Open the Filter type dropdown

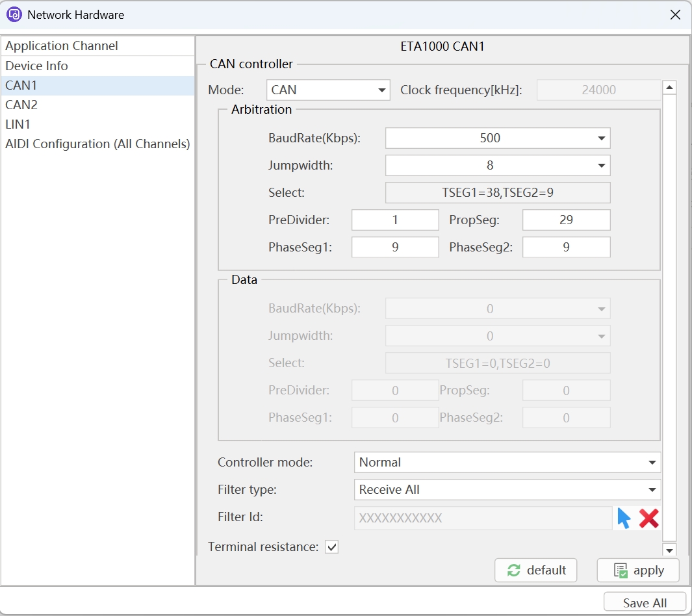point(507,490)
